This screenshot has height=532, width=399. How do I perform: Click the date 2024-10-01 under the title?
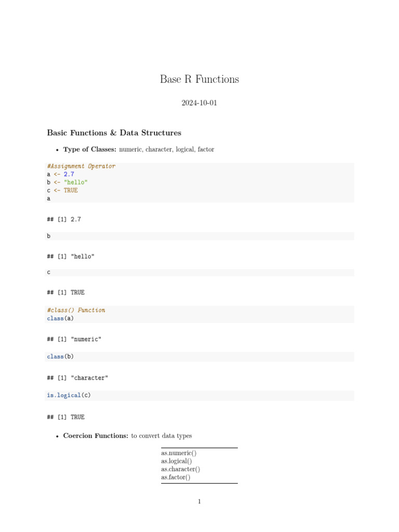click(199, 103)
